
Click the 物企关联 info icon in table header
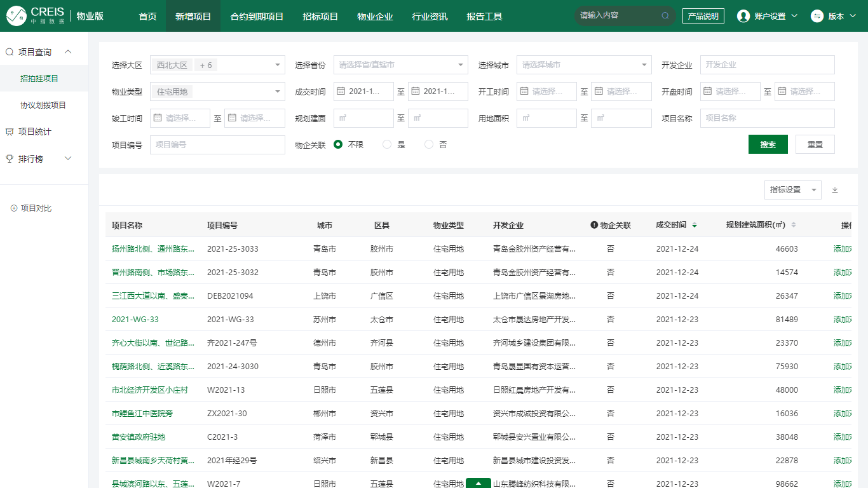(x=594, y=225)
